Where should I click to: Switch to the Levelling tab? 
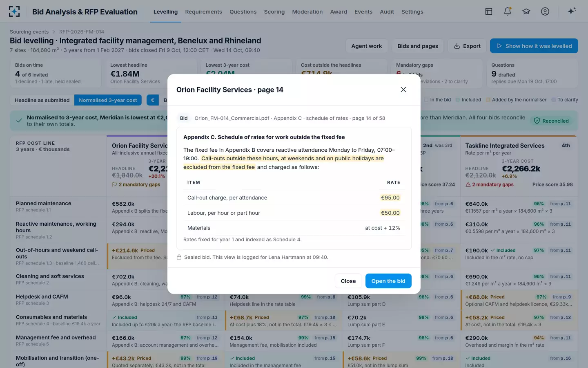(x=165, y=11)
